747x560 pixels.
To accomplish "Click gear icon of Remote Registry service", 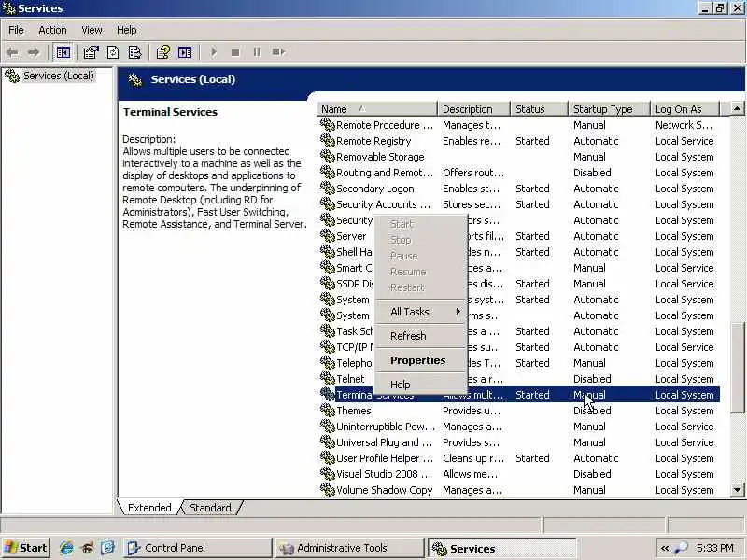I will [x=328, y=141].
